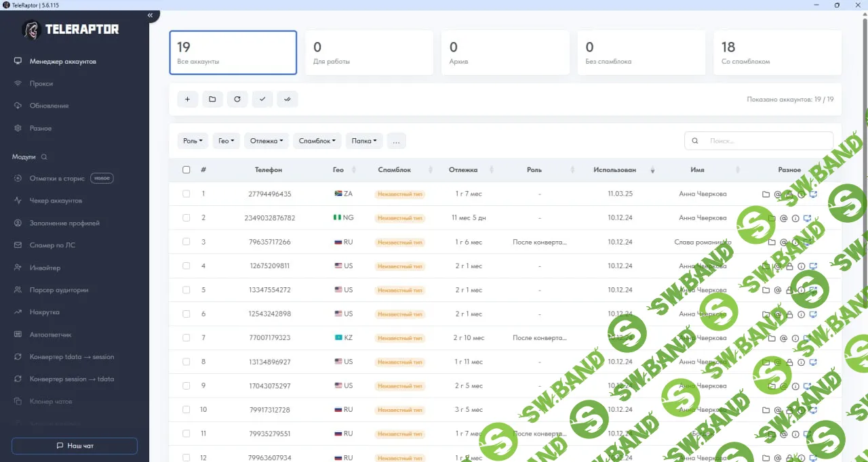Check the box for account 27794496435

pyautogui.click(x=186, y=194)
